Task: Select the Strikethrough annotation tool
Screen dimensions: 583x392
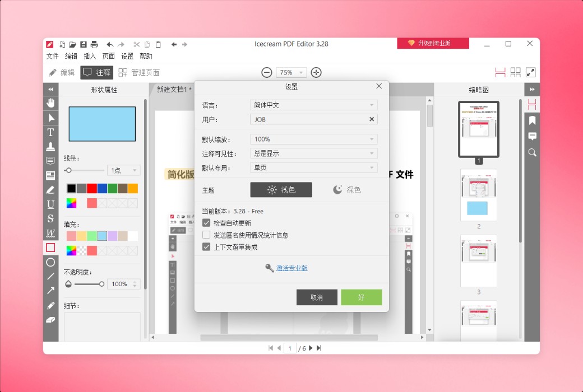Action: [x=50, y=218]
